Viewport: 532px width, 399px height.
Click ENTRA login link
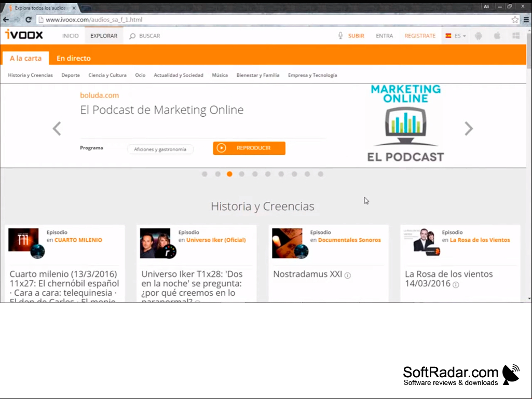coord(385,36)
